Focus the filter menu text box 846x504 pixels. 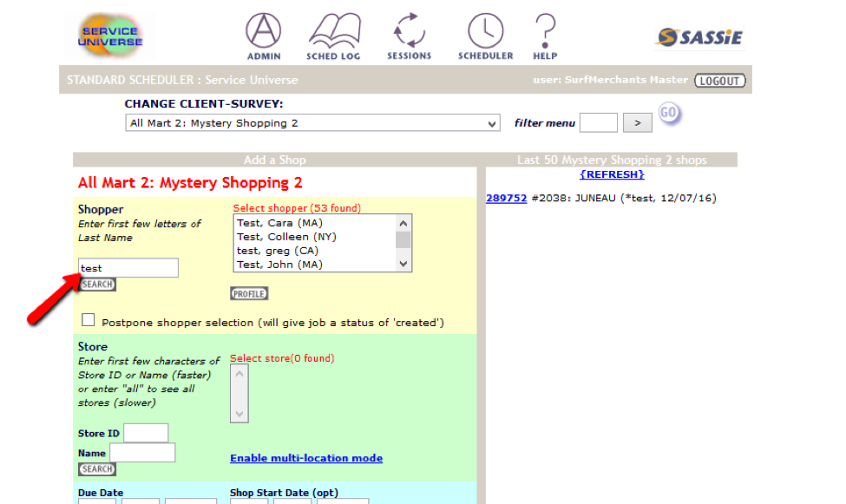point(599,123)
